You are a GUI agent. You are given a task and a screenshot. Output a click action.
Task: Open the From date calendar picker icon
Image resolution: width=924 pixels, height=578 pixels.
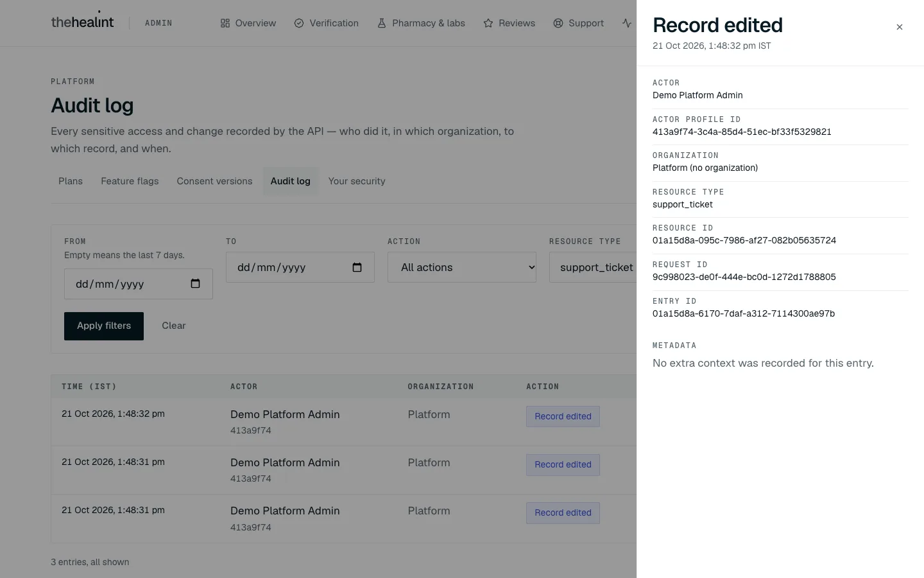point(196,284)
